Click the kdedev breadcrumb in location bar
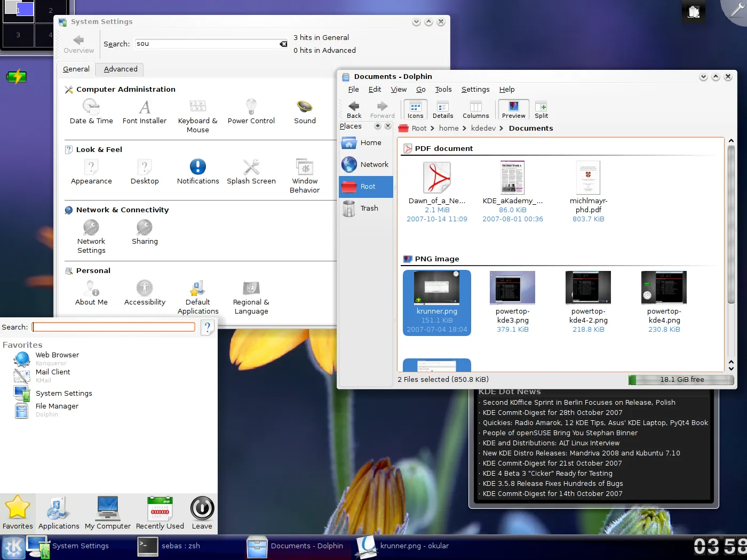Viewport: 747px width, 560px height. coord(483,129)
